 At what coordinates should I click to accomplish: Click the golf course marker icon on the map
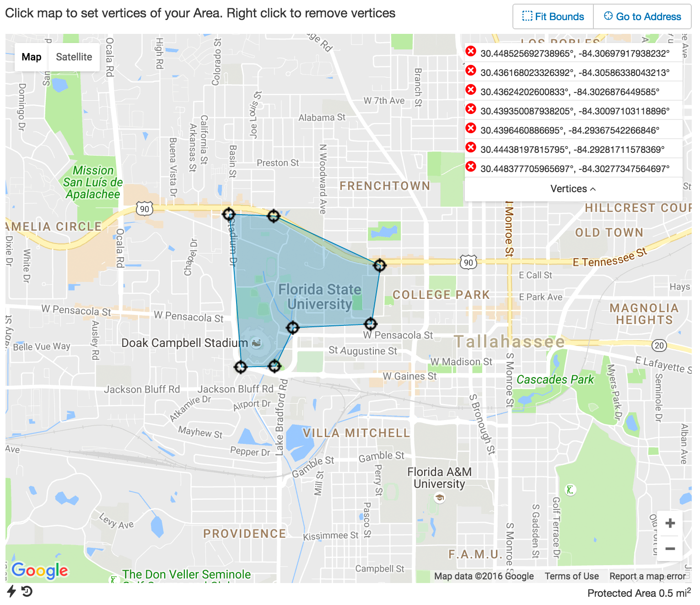pos(570,490)
